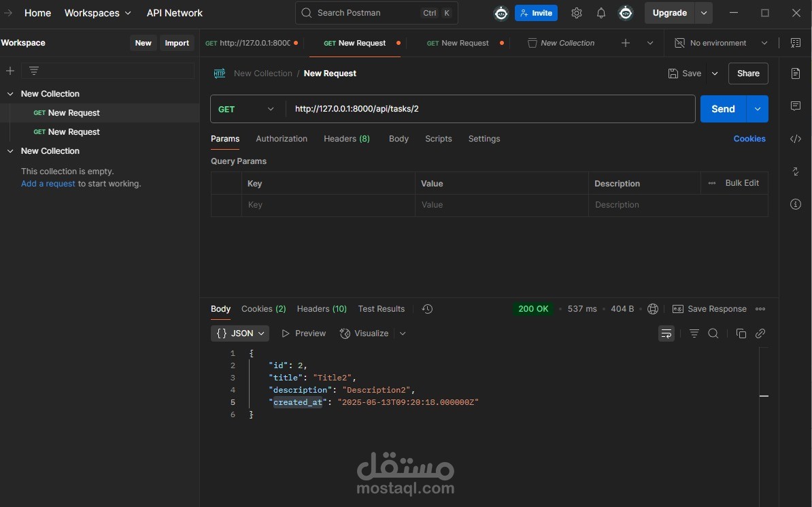Open the GET method dropdown
The width and height of the screenshot is (812, 507).
(x=248, y=109)
